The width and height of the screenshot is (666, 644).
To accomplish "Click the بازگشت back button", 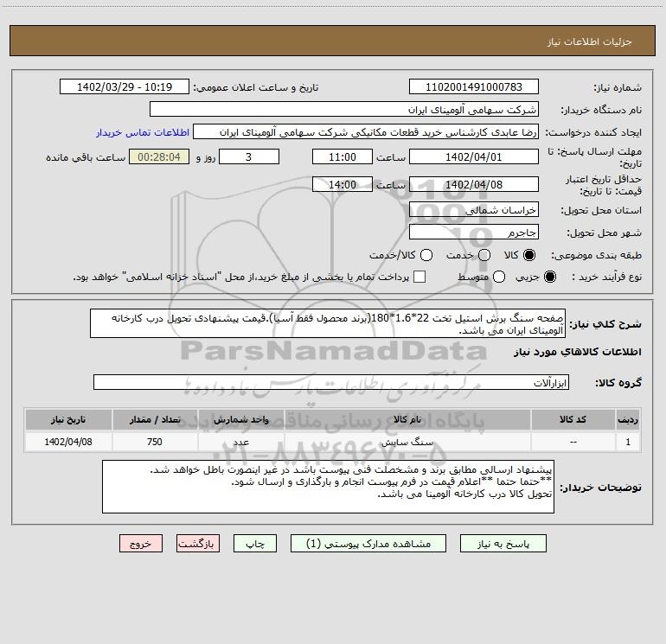I will (198, 544).
